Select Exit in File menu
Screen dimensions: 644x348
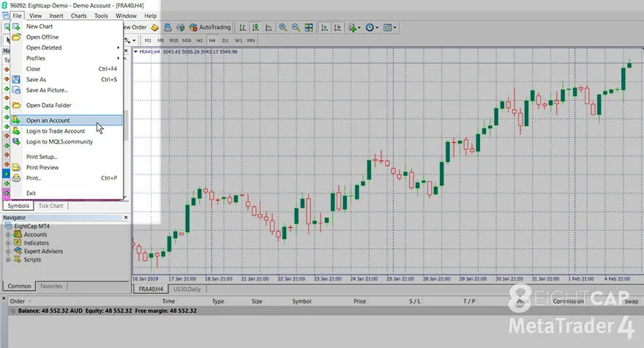click(x=67, y=193)
